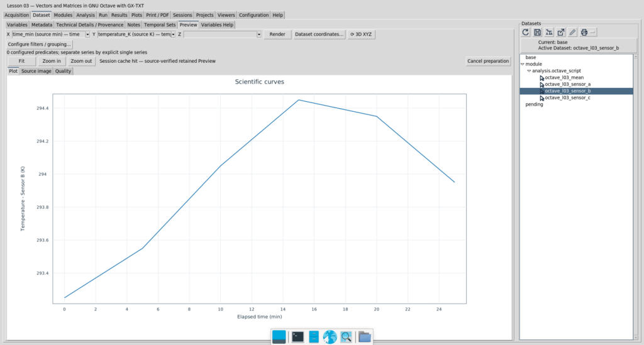Click the Fit button
Viewport: 644px width, 345px height.
click(x=21, y=61)
